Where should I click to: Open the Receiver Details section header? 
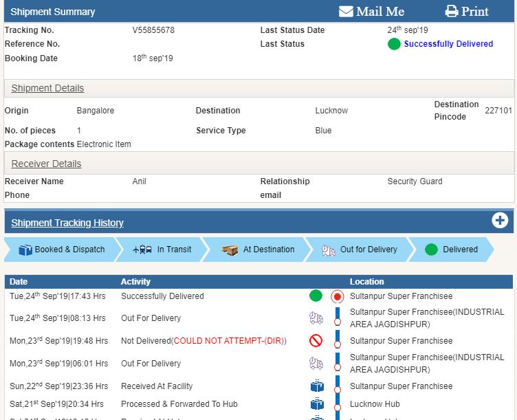tap(46, 164)
